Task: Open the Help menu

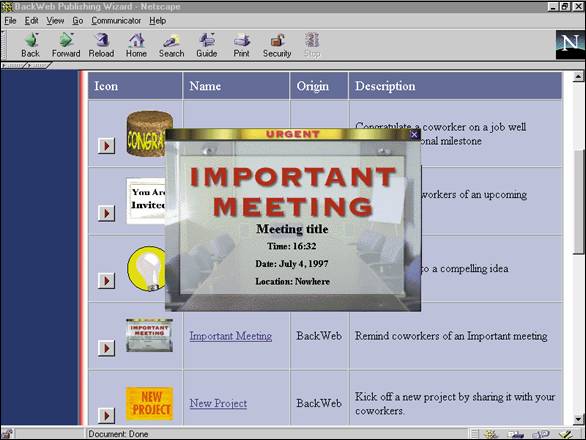Action: [157, 21]
